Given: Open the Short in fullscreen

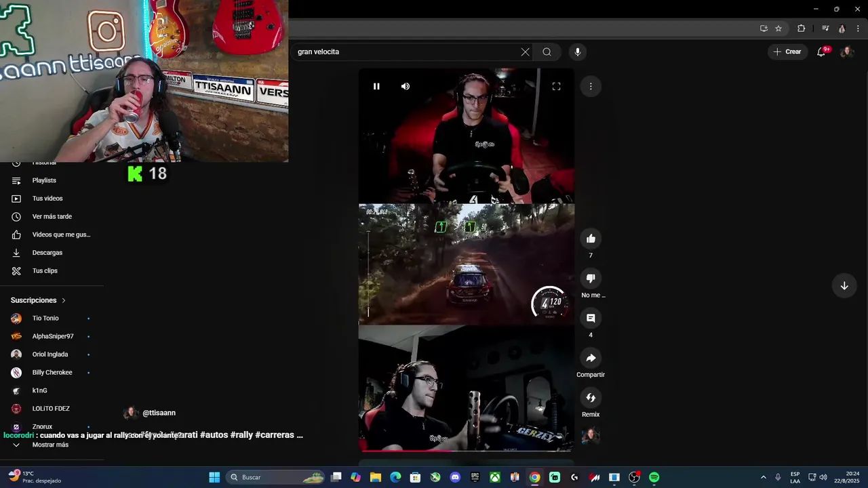Looking at the screenshot, I should [x=556, y=86].
